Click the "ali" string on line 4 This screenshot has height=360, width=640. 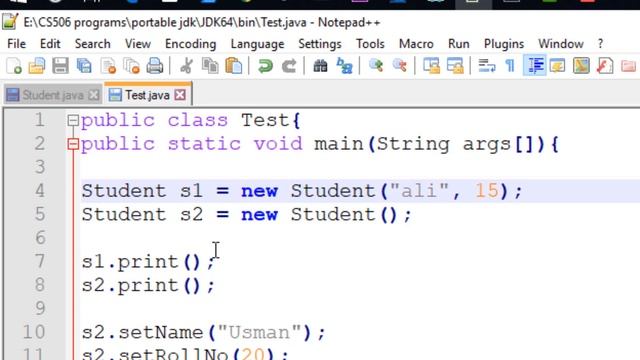420,191
